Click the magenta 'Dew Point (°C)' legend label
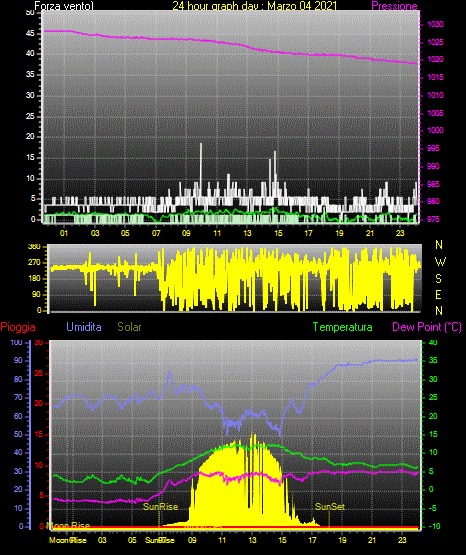466x555 pixels. click(x=427, y=327)
